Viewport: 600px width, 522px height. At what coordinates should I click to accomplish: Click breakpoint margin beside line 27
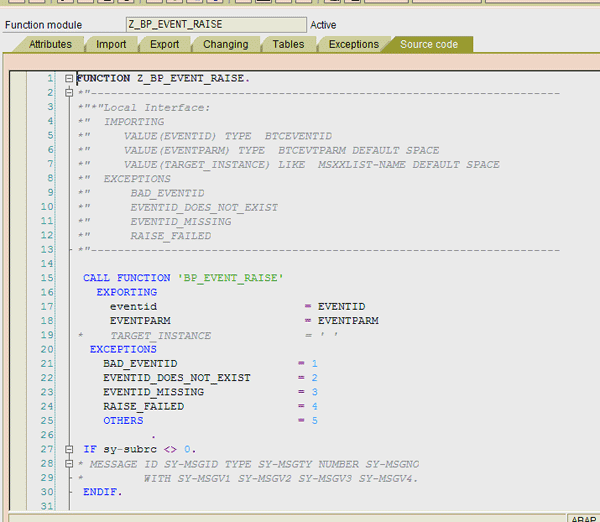(x=18, y=449)
